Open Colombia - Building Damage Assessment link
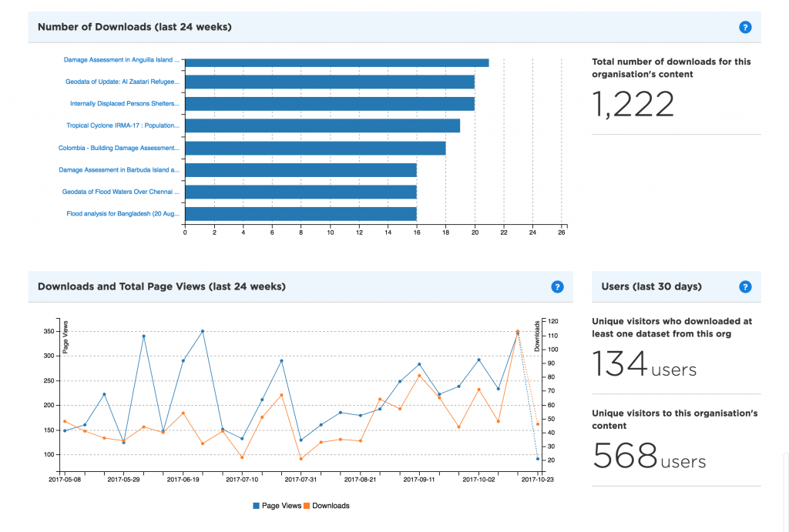The image size is (789, 532). (x=119, y=148)
